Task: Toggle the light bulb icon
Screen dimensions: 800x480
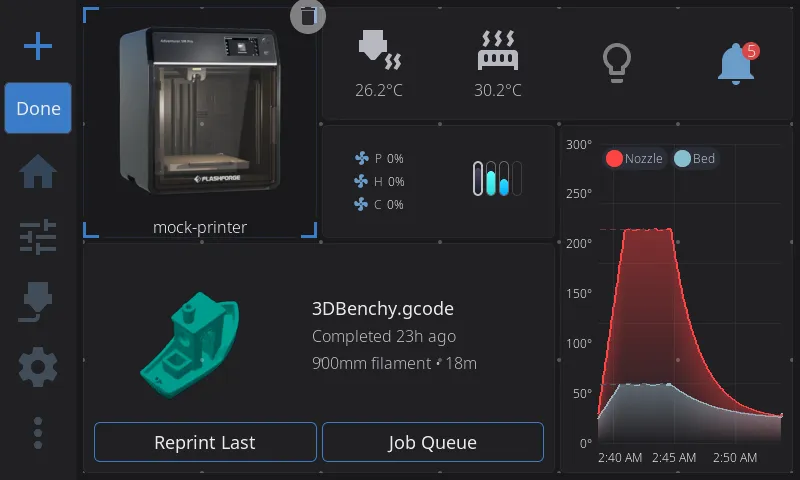Action: [x=617, y=62]
